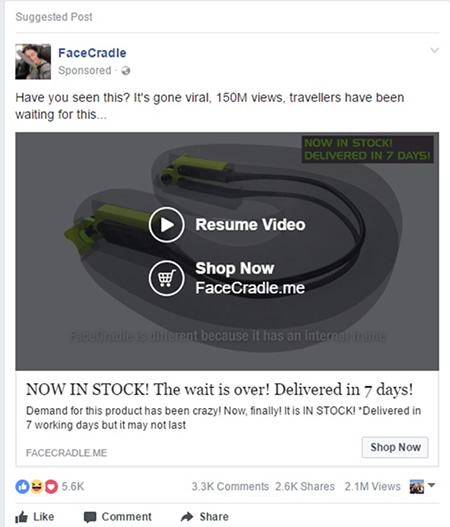
Task: Open the 3.3K Comments link
Action: (230, 486)
